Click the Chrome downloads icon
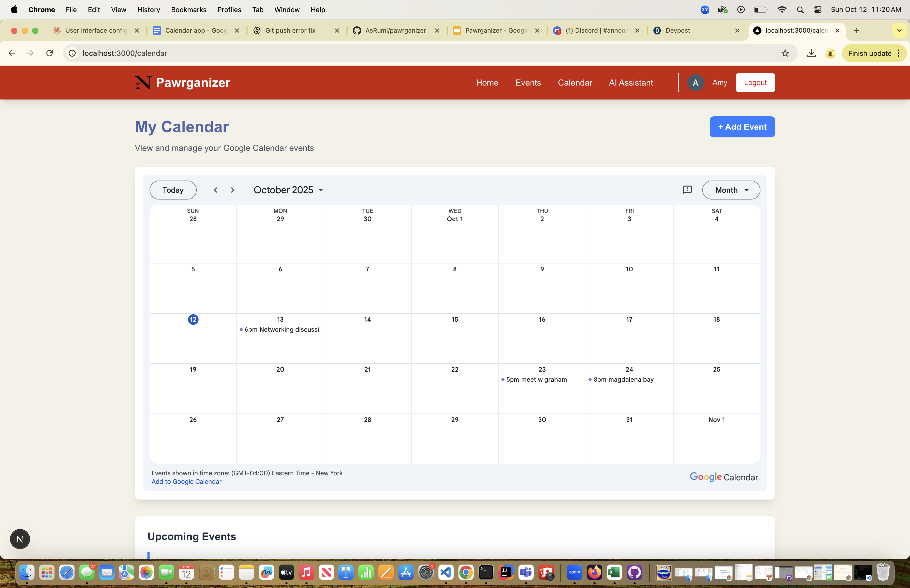910x588 pixels. pos(811,53)
